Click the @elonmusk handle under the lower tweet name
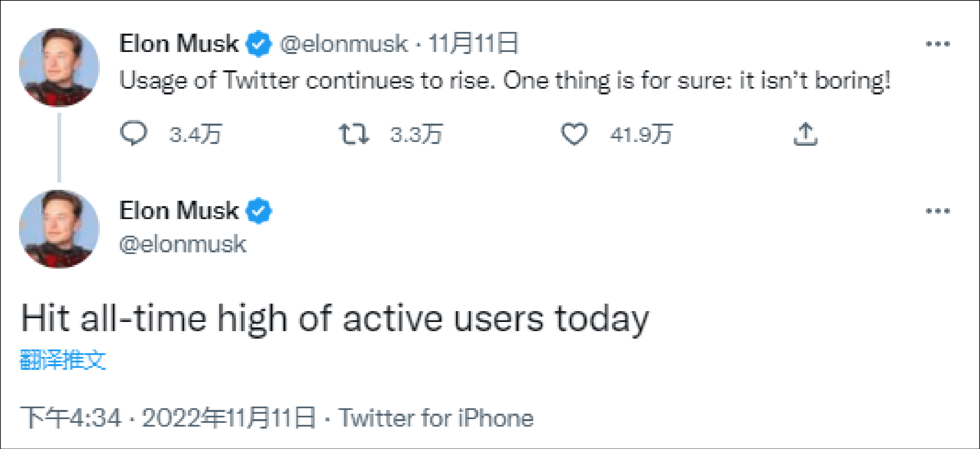This screenshot has height=449, width=980. point(182,244)
